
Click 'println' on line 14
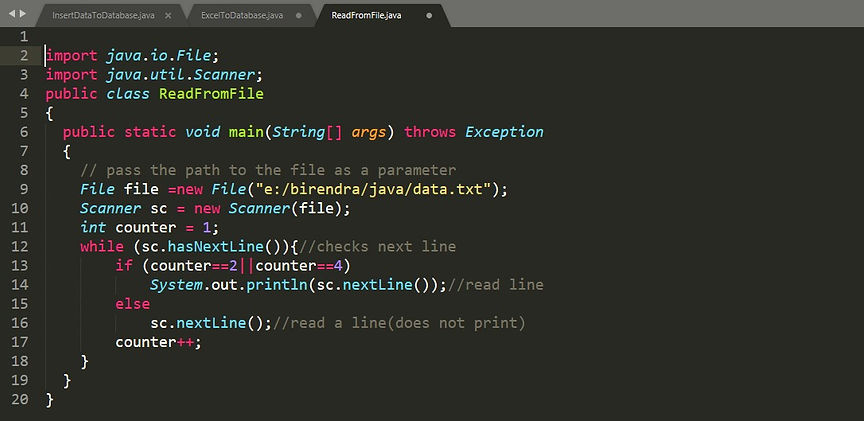pyautogui.click(x=277, y=285)
